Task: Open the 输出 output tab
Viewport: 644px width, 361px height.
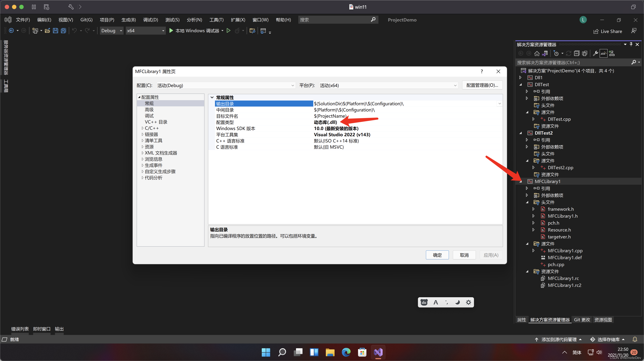Action: tap(59, 329)
